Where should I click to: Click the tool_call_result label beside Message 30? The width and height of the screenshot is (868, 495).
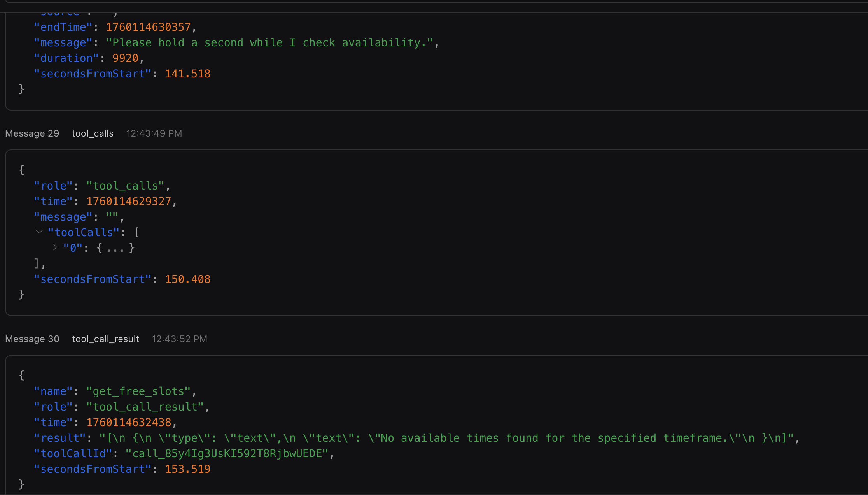click(105, 339)
